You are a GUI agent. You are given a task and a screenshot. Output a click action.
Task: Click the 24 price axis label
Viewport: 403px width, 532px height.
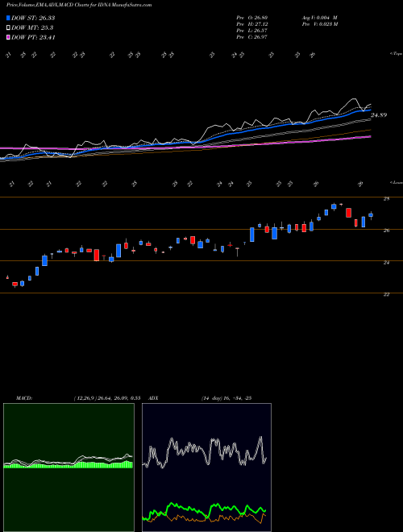386,263
